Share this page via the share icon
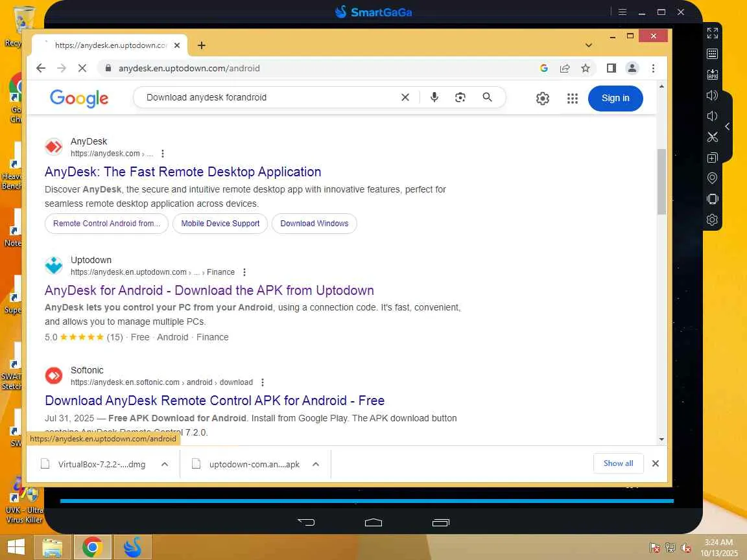The image size is (747, 560). [565, 68]
